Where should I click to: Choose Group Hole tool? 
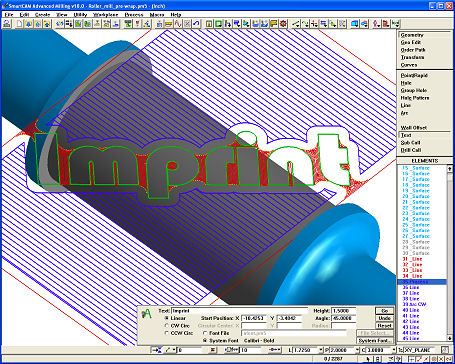[414, 90]
